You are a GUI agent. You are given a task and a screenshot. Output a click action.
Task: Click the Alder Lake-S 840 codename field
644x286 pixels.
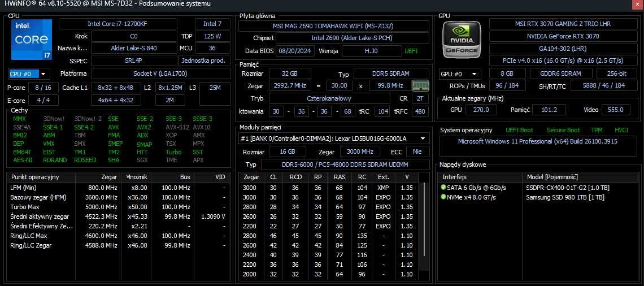click(134, 47)
